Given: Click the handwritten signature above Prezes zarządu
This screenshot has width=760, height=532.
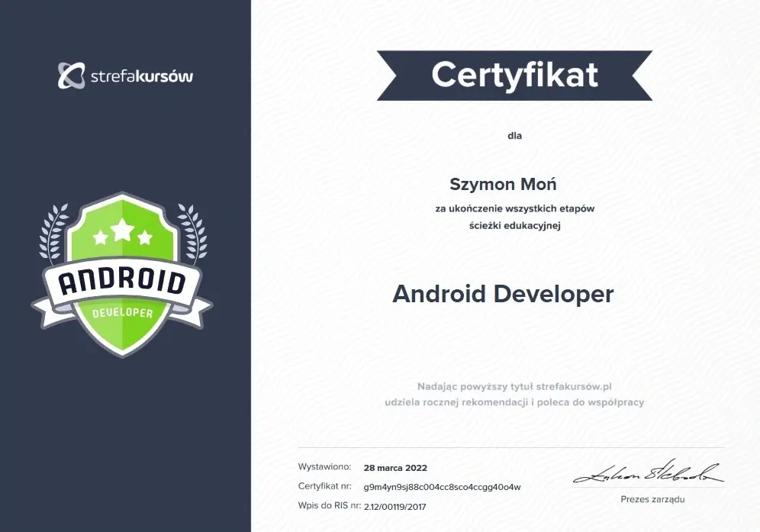Looking at the screenshot, I should 648,473.
